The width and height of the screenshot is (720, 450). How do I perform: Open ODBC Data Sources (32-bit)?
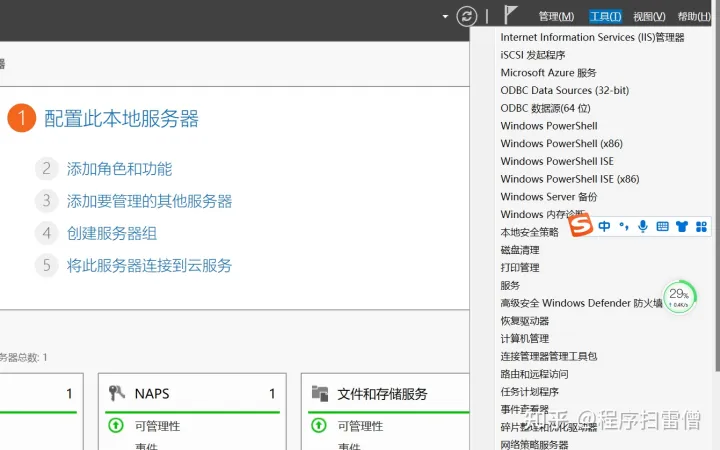[x=564, y=90]
